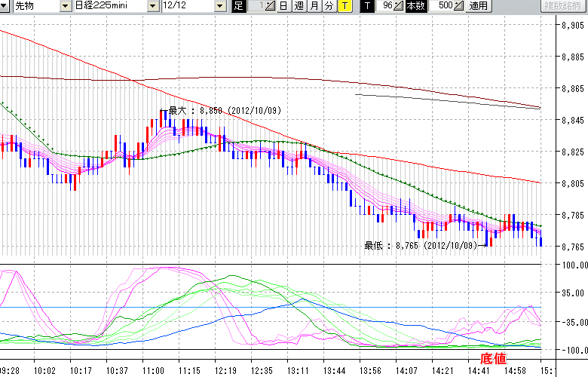Image resolution: width=588 pixels, height=377 pixels.
Task: Click the spinner beside the 96 field
Action: click(400, 6)
